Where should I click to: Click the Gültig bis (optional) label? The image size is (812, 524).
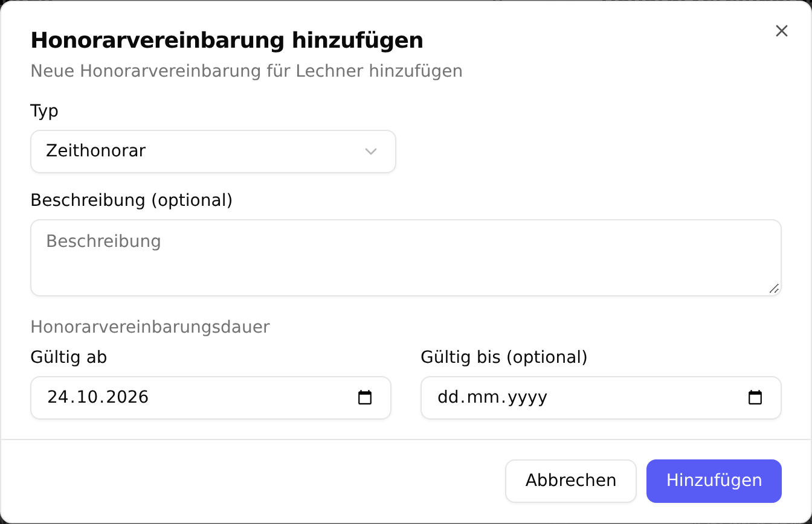(504, 358)
